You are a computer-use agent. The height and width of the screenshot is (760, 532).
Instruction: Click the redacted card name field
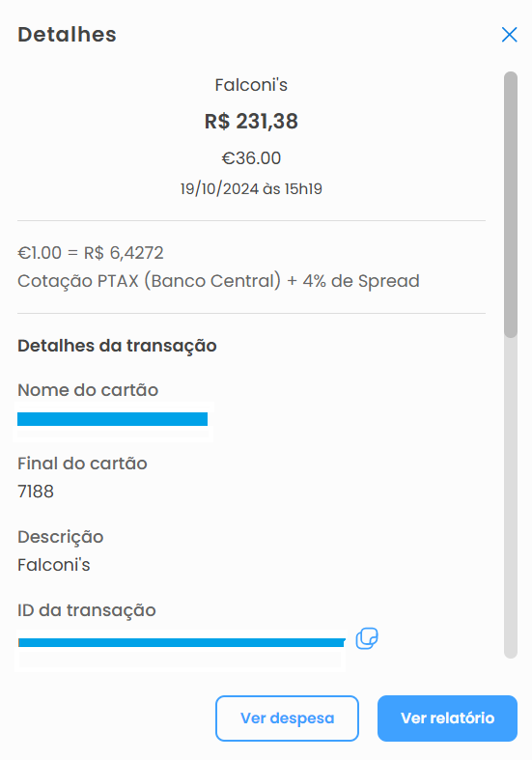click(x=112, y=419)
